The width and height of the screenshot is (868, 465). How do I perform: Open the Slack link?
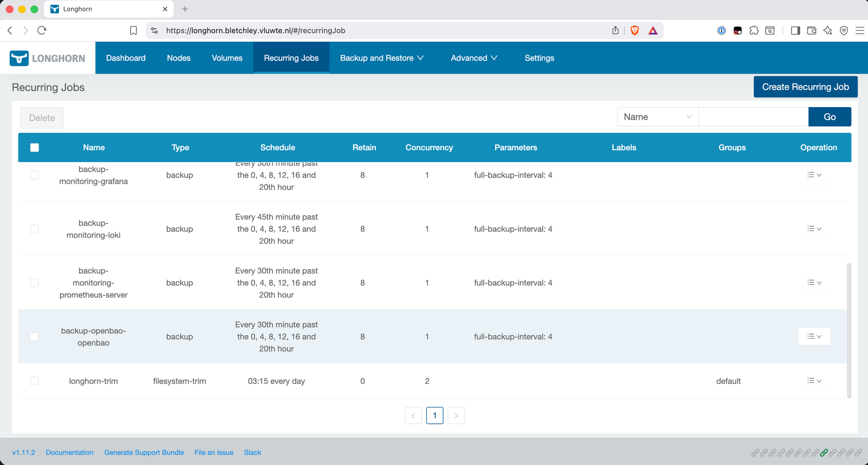(x=253, y=452)
